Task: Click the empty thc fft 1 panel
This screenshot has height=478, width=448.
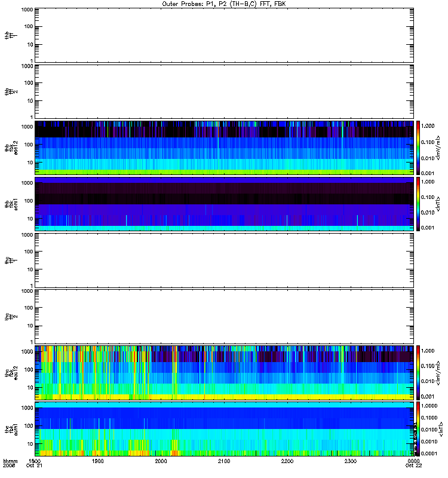Action: click(x=224, y=261)
